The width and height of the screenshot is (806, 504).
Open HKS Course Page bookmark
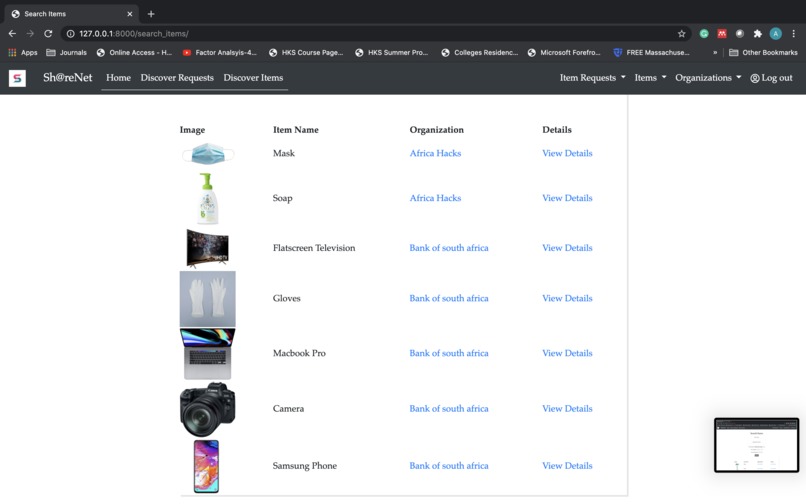pos(306,52)
